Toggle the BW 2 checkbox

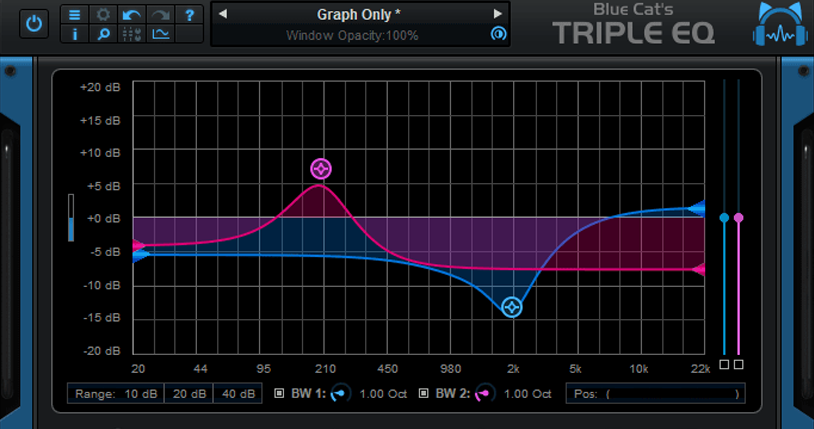pyautogui.click(x=424, y=393)
